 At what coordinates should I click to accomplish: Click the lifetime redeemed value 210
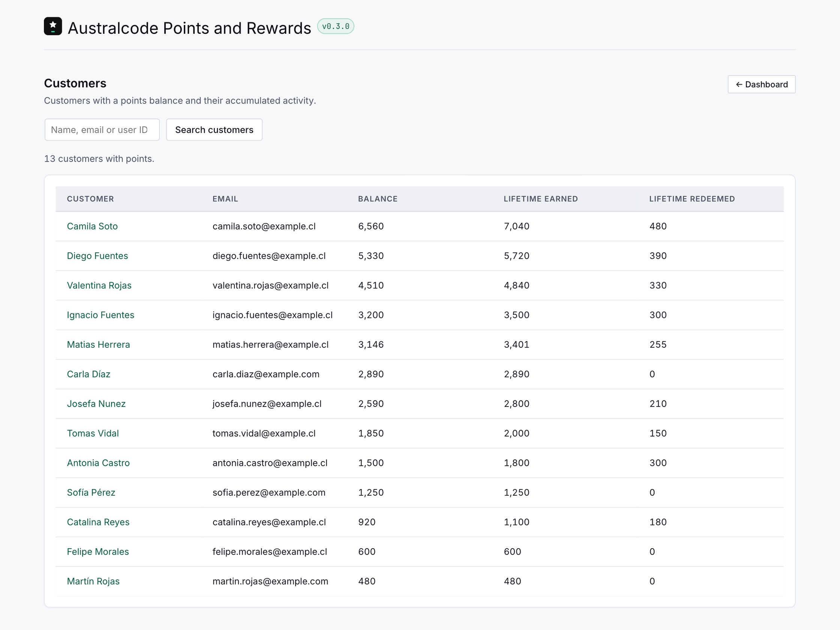tap(658, 404)
